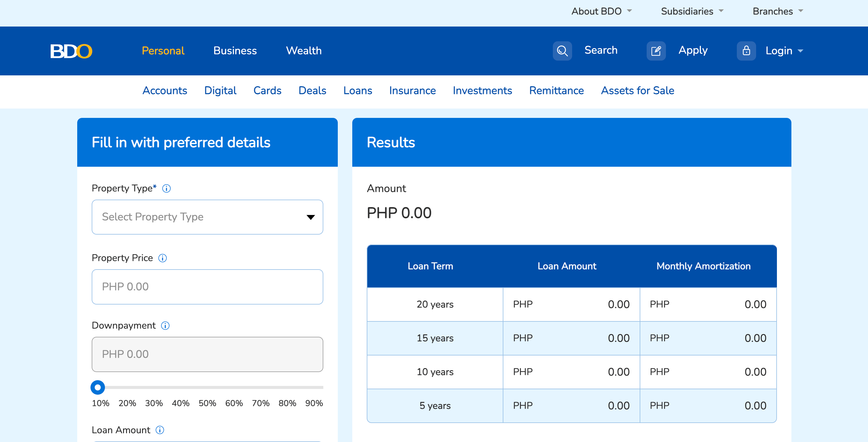Open the Remittance link
Image resolution: width=868 pixels, height=442 pixels.
coord(556,90)
